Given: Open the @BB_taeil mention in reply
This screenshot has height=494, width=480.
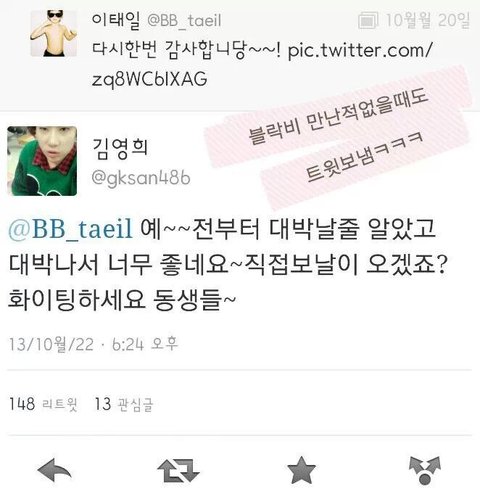Looking at the screenshot, I should click(71, 229).
